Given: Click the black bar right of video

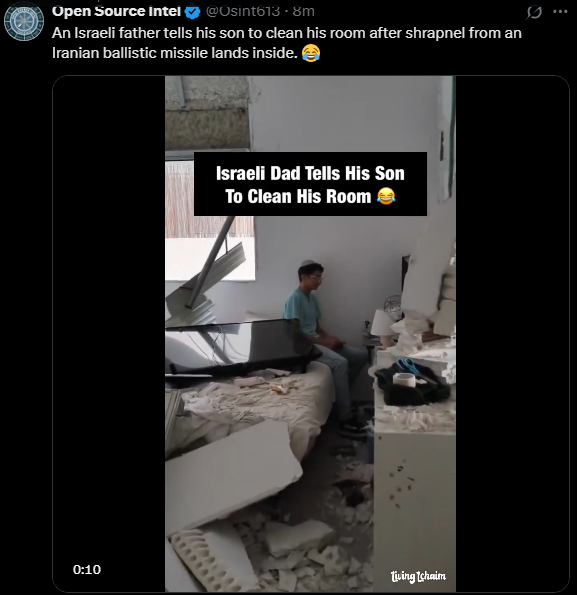Looking at the screenshot, I should point(512,334).
